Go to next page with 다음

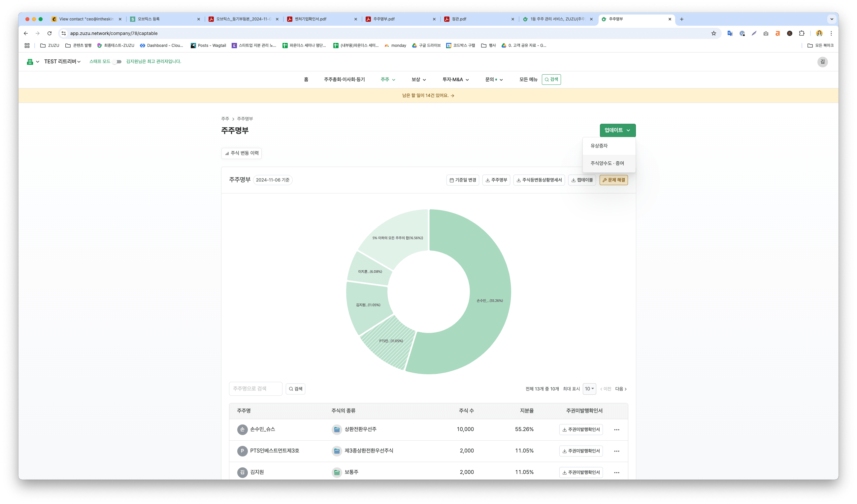click(620, 389)
